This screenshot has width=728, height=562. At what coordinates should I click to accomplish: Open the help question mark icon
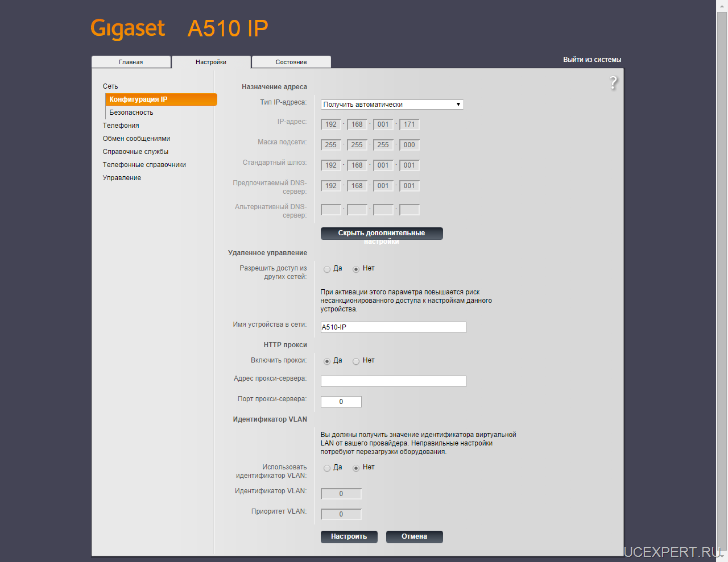[613, 83]
